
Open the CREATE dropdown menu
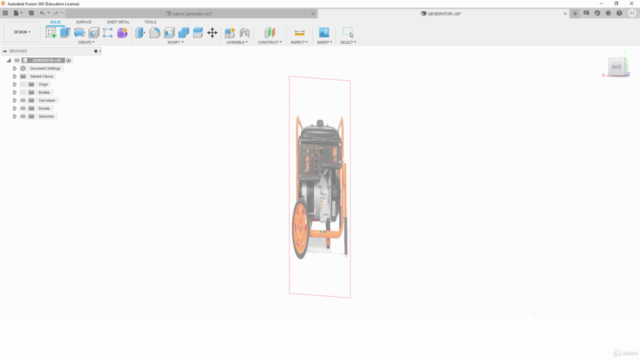pyautogui.click(x=86, y=42)
